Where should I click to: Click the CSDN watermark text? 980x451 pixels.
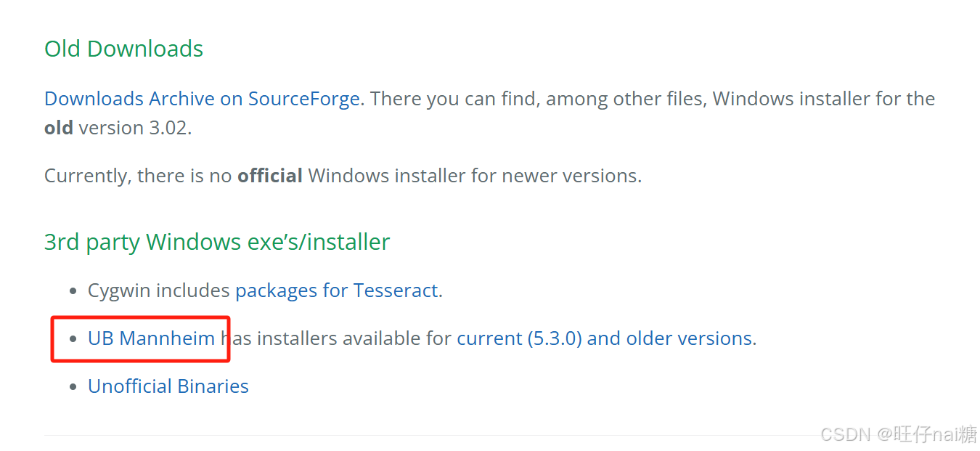846,434
